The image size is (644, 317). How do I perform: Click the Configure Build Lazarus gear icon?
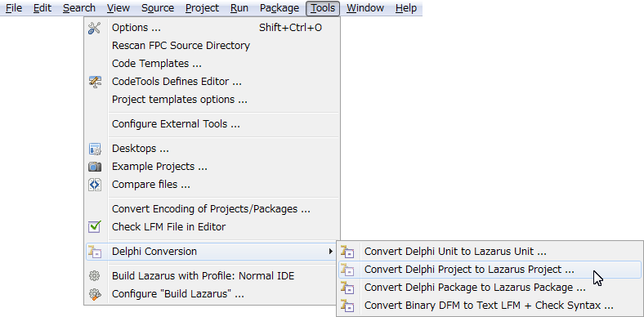tap(95, 294)
